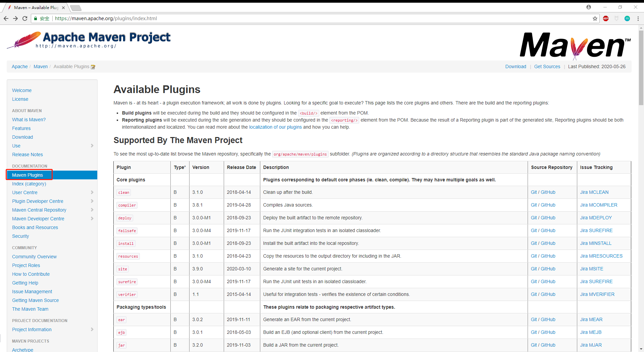Open Jira MCOMPILER issue tracker link

tap(599, 205)
